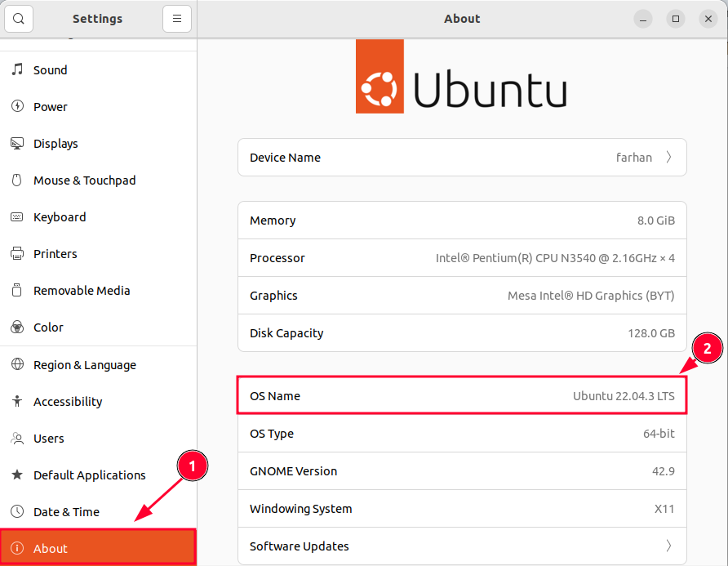This screenshot has height=566, width=728.
Task: Click the Windowing System value X11
Action: pyautogui.click(x=664, y=509)
